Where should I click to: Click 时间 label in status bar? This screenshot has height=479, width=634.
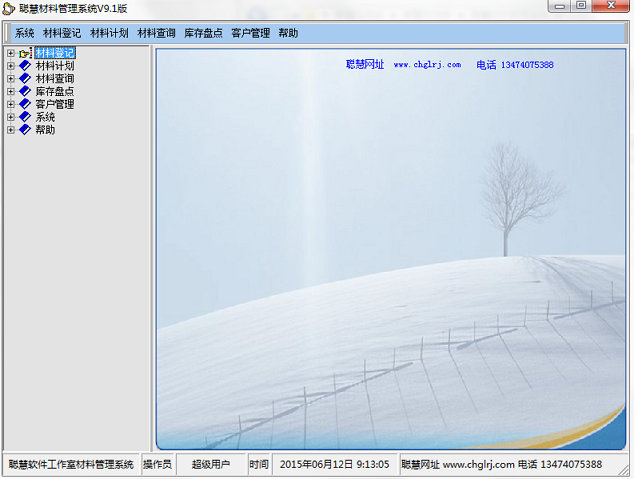tap(259, 464)
